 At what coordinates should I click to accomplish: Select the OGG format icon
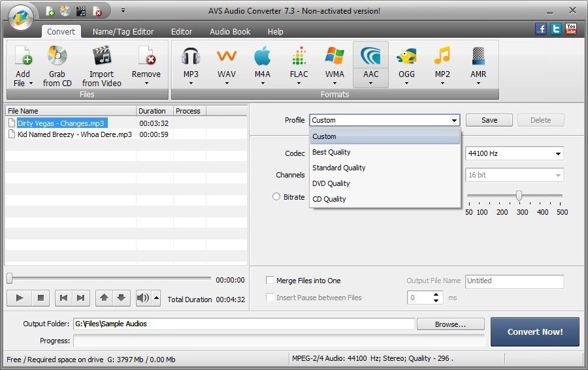point(406,57)
